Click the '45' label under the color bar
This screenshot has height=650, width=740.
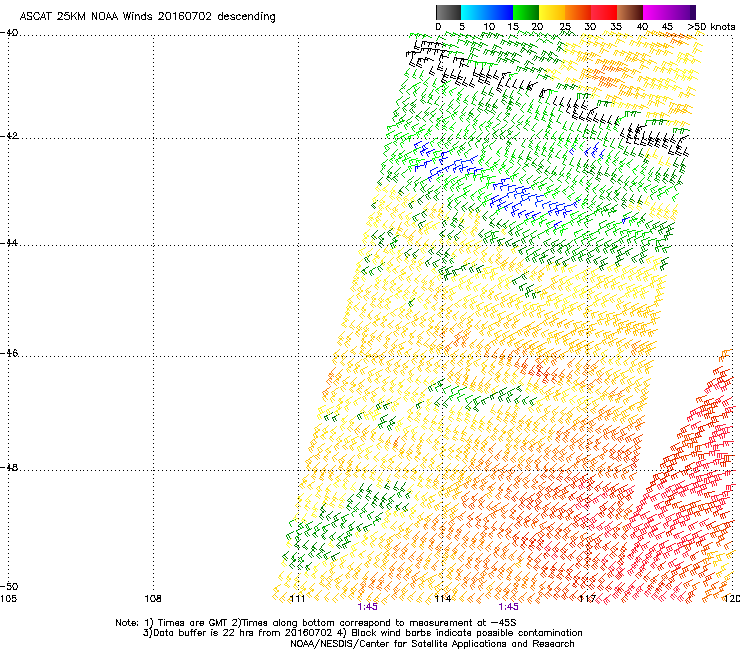click(667, 27)
